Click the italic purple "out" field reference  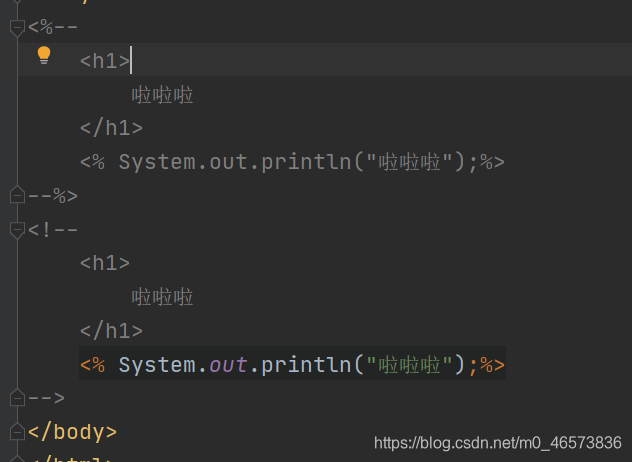point(228,365)
